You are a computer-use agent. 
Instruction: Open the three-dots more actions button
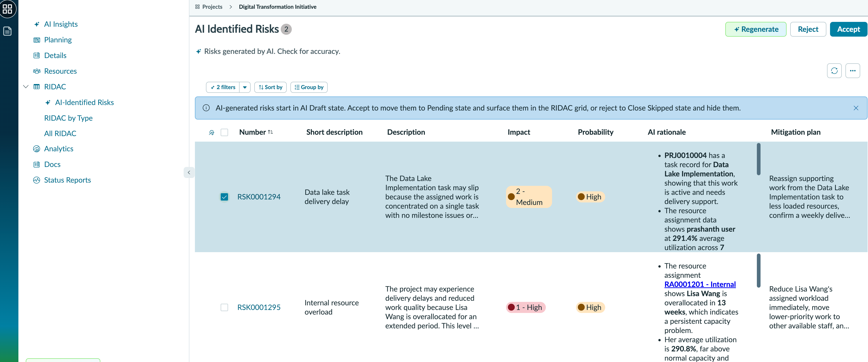853,71
